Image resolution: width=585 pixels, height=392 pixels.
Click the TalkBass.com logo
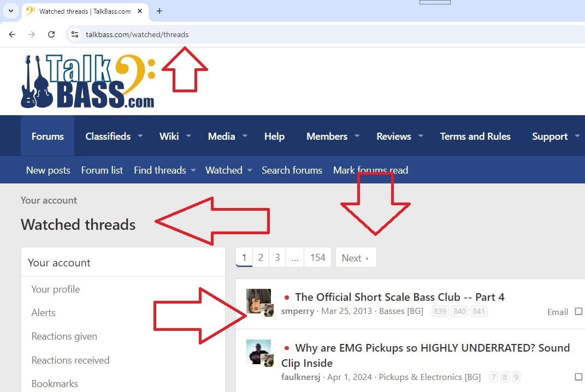point(88,81)
